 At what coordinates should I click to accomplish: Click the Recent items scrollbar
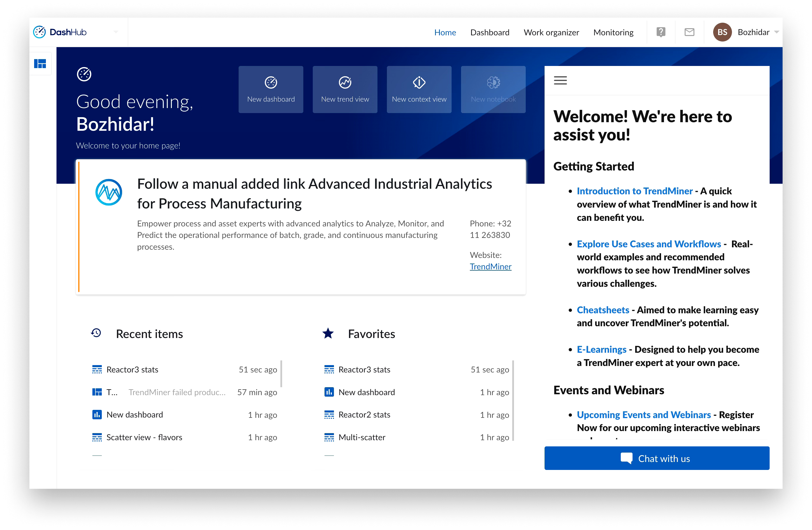point(281,374)
